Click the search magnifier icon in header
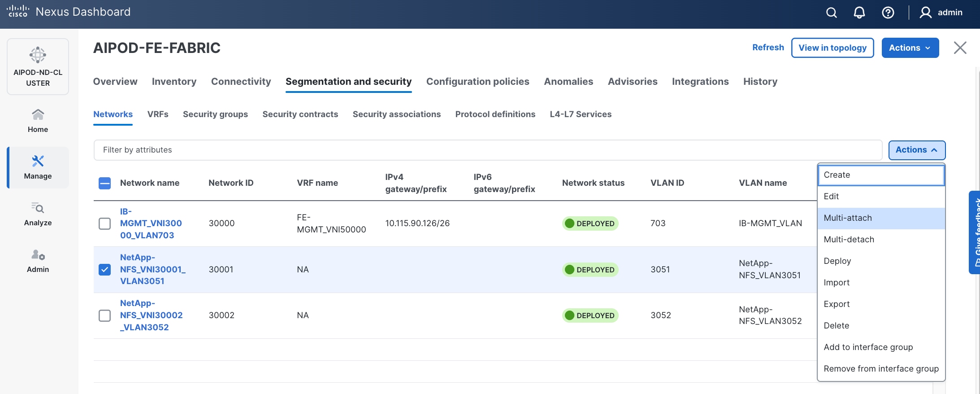 [831, 13]
